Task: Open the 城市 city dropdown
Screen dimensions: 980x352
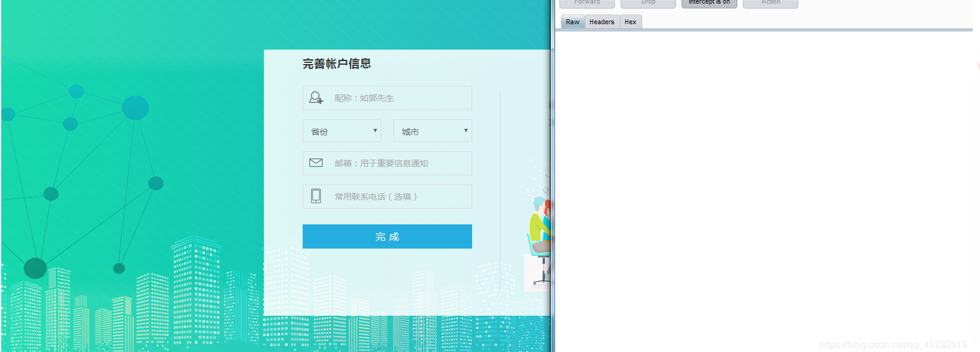Action: point(433,131)
